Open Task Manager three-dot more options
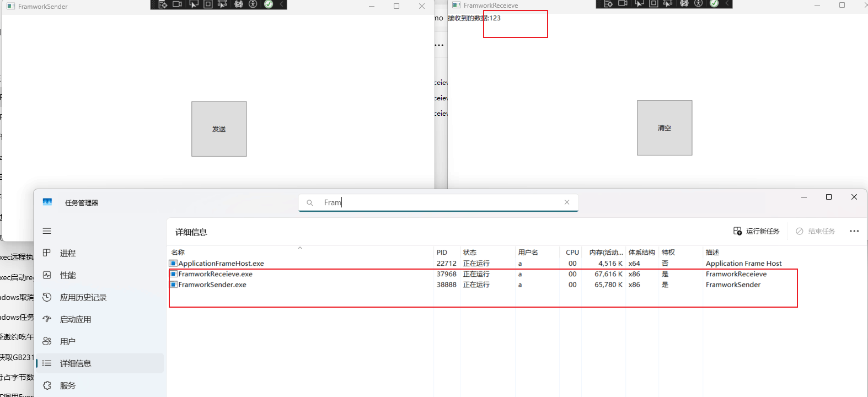Screen dimensions: 868x397 coord(854,231)
